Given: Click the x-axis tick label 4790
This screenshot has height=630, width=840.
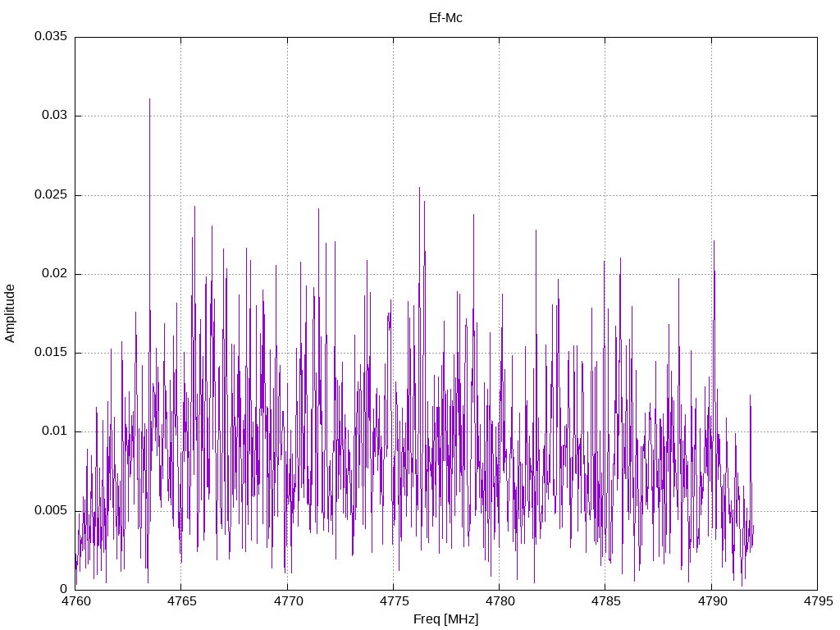Looking at the screenshot, I should click(712, 601).
